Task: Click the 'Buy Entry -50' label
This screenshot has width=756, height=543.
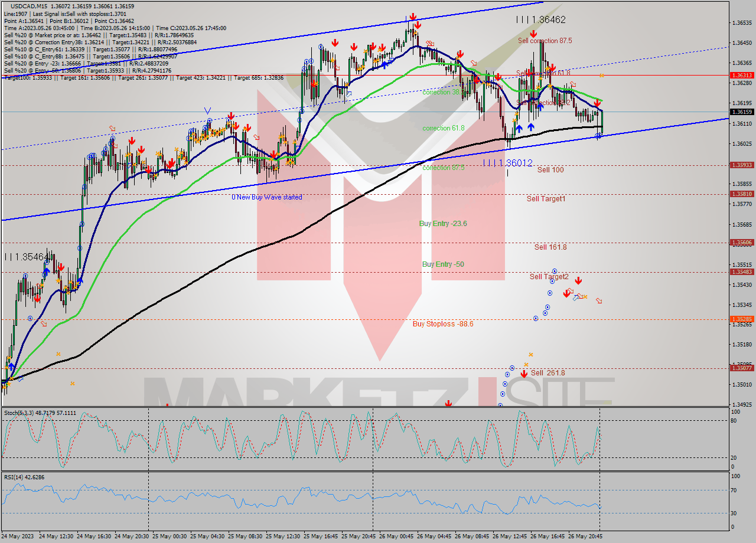Action: pyautogui.click(x=443, y=264)
